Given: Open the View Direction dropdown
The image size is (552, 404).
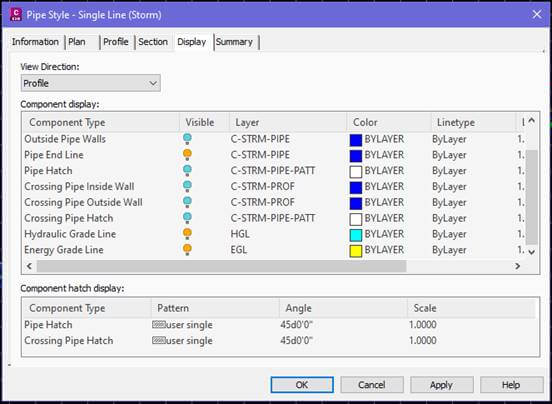Looking at the screenshot, I should pos(91,83).
